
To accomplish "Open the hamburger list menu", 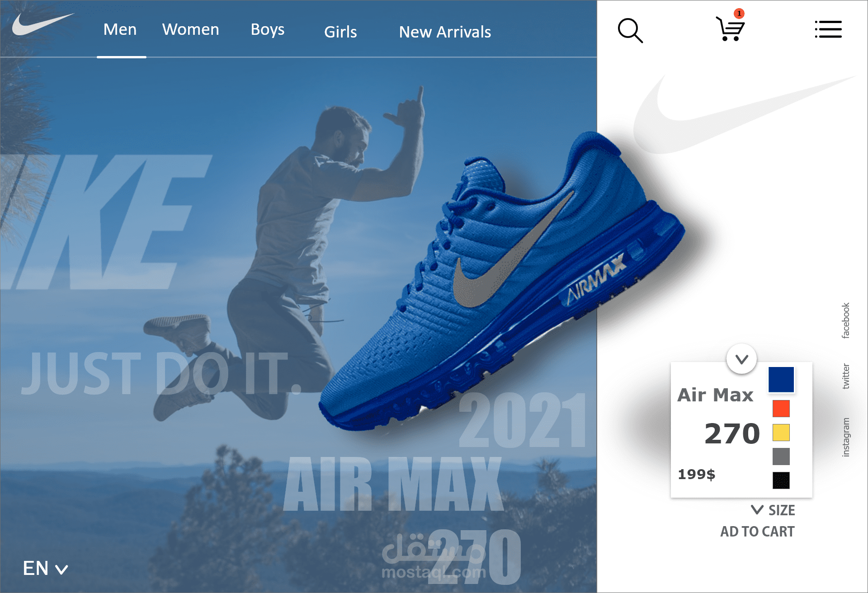I will click(x=828, y=29).
